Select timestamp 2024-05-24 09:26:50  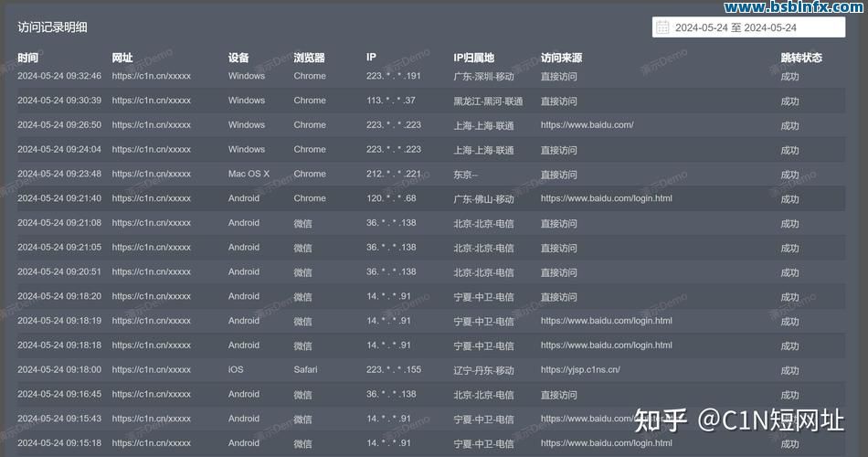[59, 124]
